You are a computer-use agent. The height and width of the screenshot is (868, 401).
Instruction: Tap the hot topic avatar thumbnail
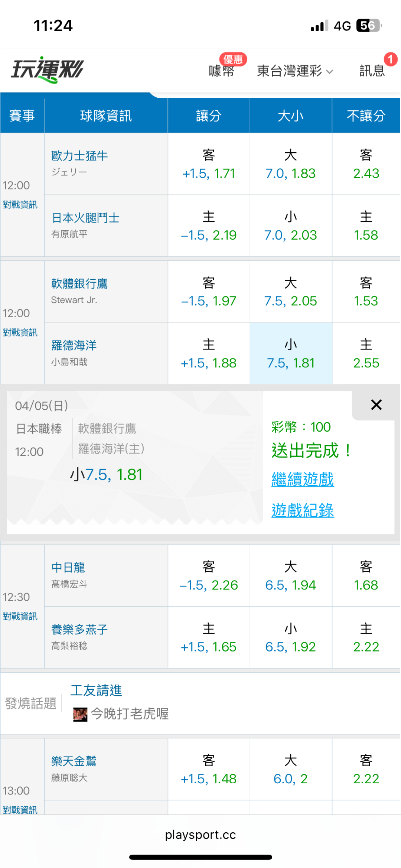(x=80, y=714)
